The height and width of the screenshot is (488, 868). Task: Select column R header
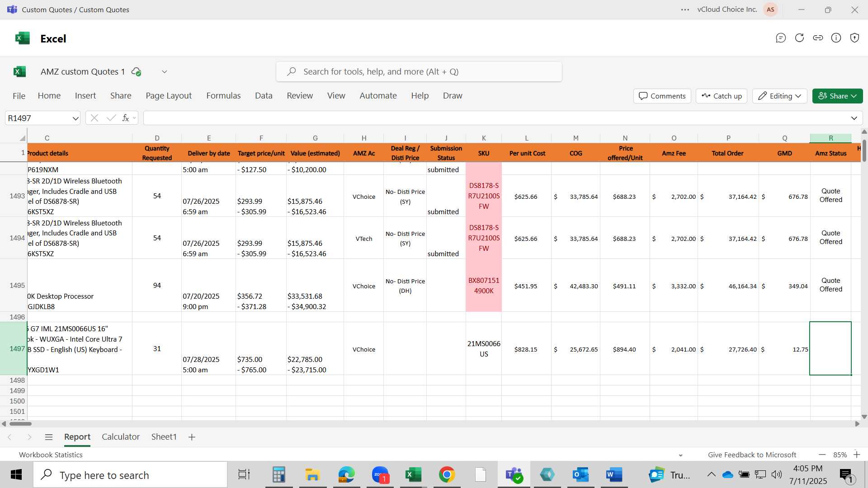pyautogui.click(x=830, y=138)
